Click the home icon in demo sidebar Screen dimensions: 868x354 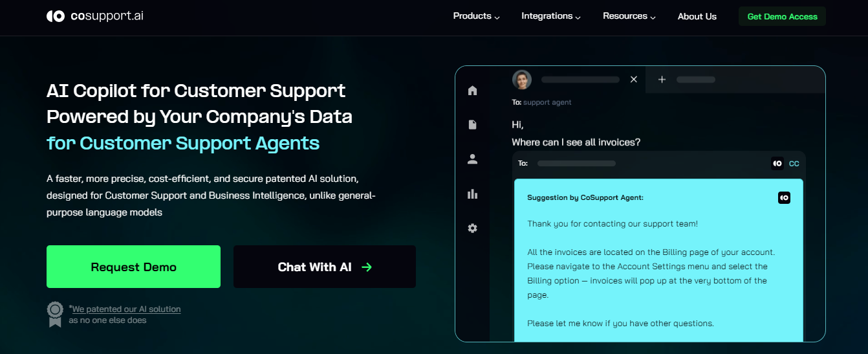click(x=472, y=91)
